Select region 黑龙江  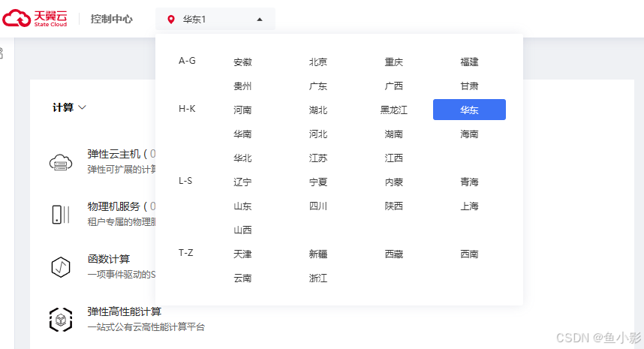tap(394, 110)
